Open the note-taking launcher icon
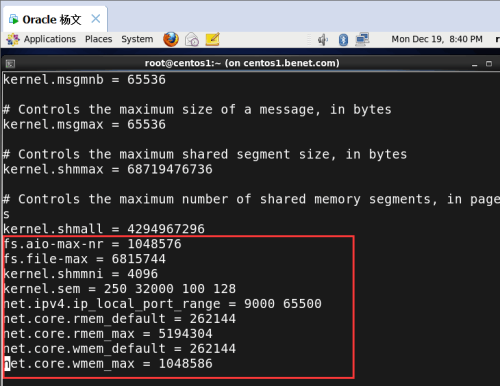 212,39
